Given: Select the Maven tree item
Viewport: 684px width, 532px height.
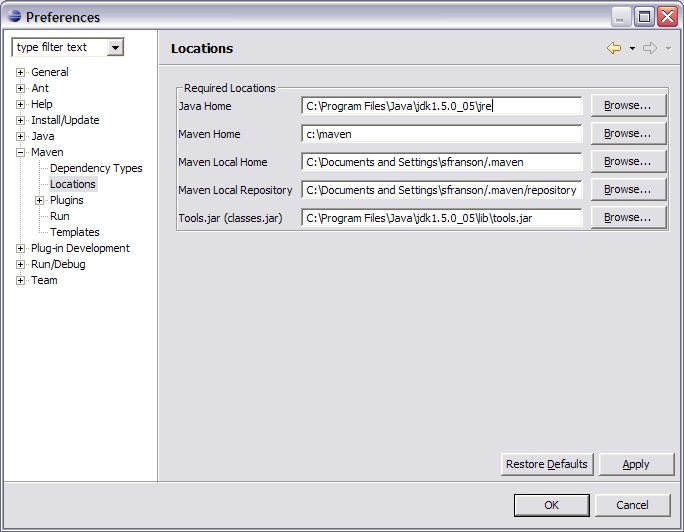Looking at the screenshot, I should coord(47,152).
